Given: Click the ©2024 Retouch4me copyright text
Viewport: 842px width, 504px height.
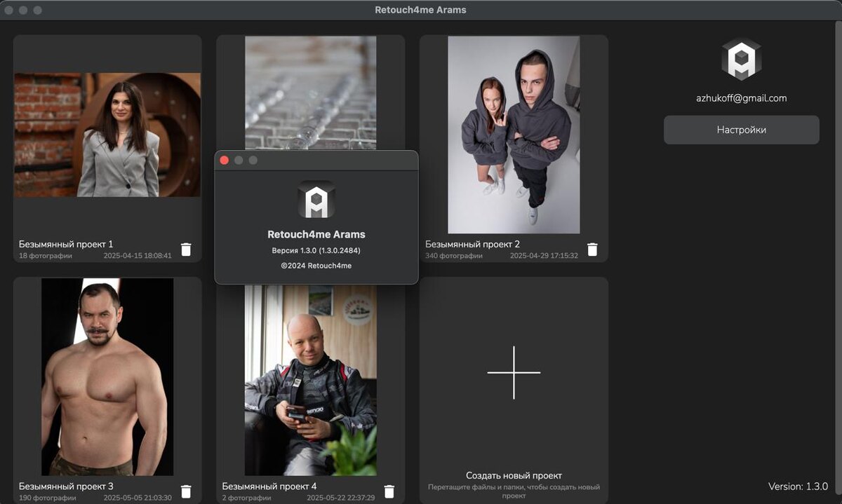Looking at the screenshot, I should pos(316,266).
